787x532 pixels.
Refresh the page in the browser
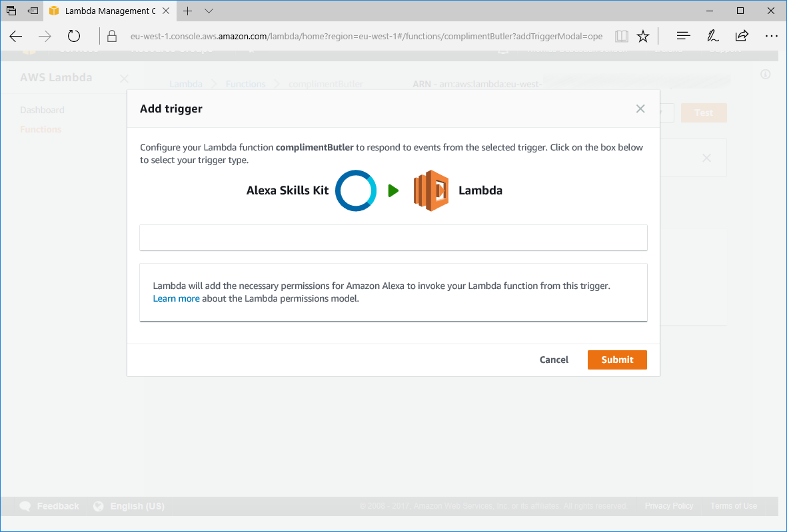[x=74, y=37]
